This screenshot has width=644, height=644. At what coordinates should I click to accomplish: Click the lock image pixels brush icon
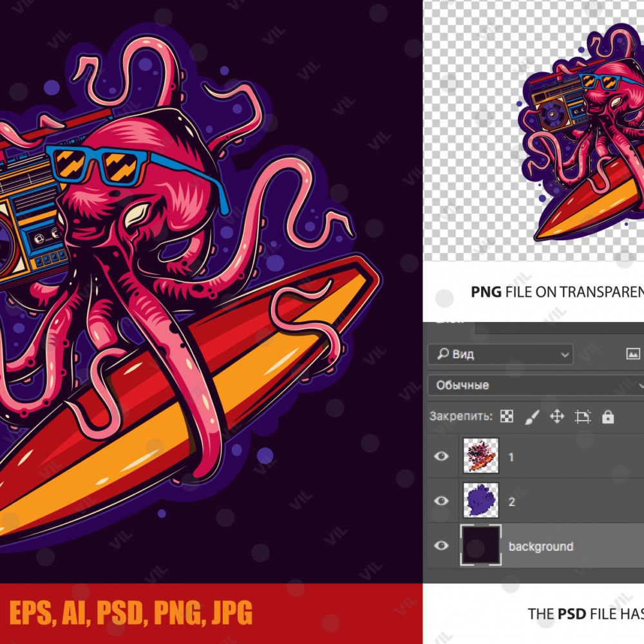pyautogui.click(x=533, y=417)
